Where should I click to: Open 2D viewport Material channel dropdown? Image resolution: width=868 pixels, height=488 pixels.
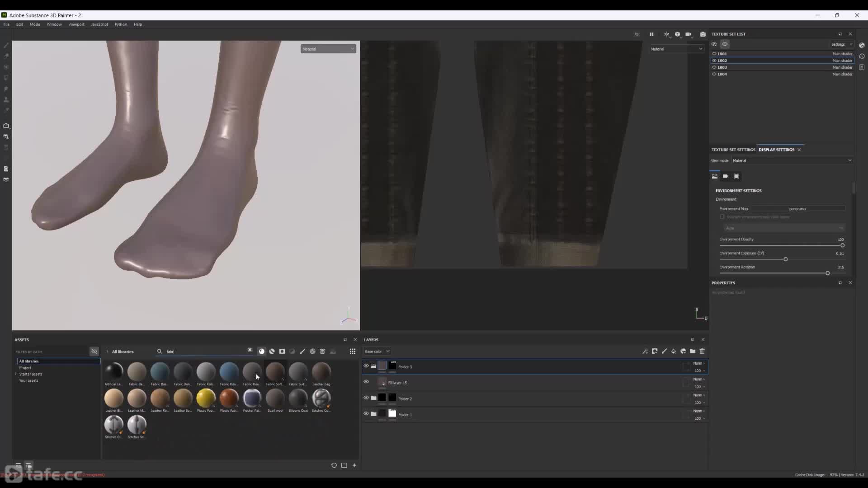pyautogui.click(x=676, y=49)
